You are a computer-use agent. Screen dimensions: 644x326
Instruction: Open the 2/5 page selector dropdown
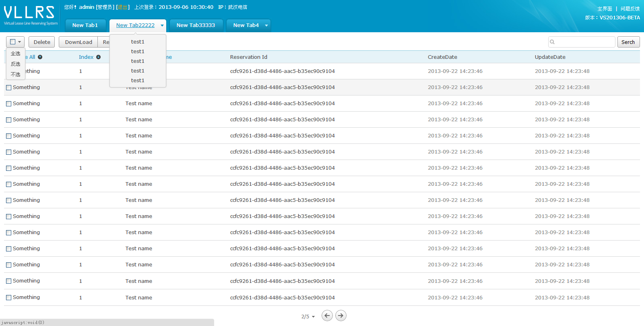click(308, 316)
